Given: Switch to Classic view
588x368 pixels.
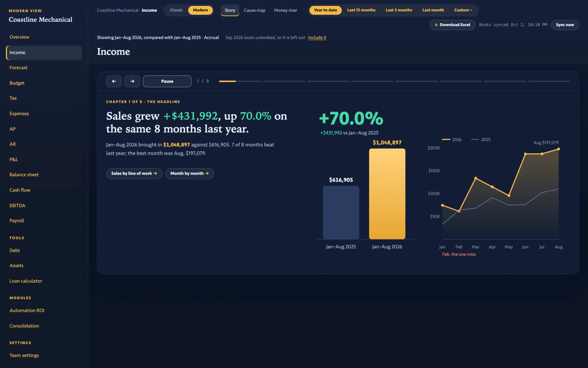Looking at the screenshot, I should tap(176, 10).
